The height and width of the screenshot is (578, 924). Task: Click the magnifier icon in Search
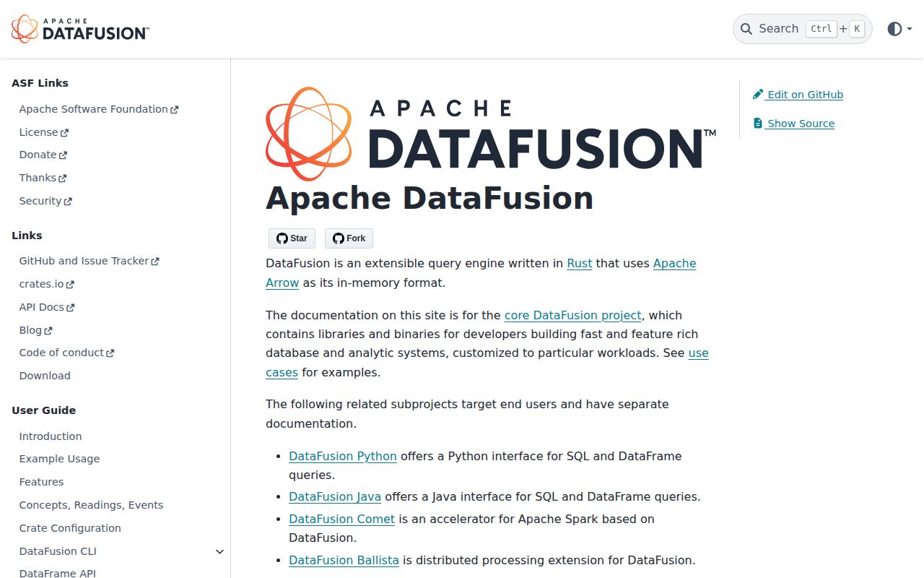pyautogui.click(x=746, y=29)
